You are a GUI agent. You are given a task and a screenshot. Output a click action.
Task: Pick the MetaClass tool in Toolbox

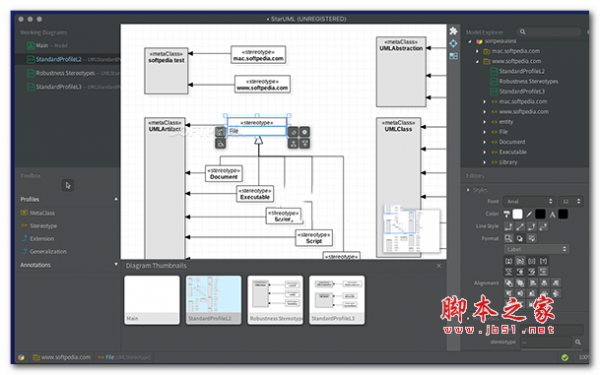(x=38, y=213)
